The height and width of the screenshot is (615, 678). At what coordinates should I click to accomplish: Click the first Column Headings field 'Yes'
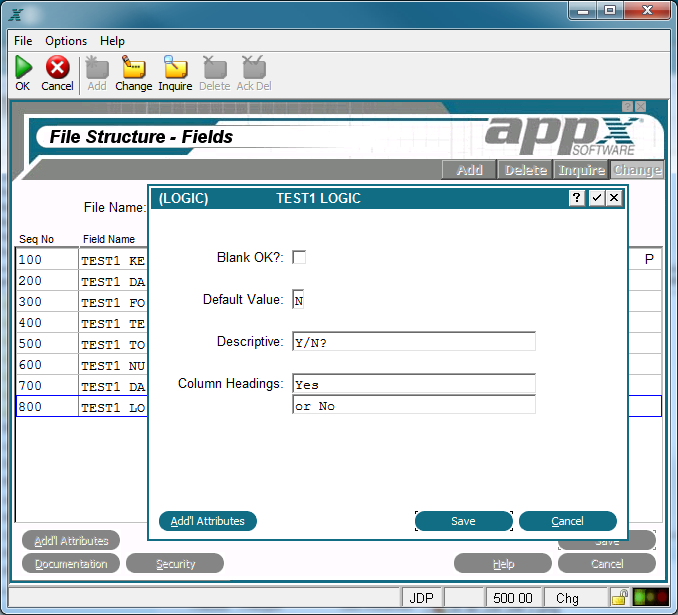point(414,384)
